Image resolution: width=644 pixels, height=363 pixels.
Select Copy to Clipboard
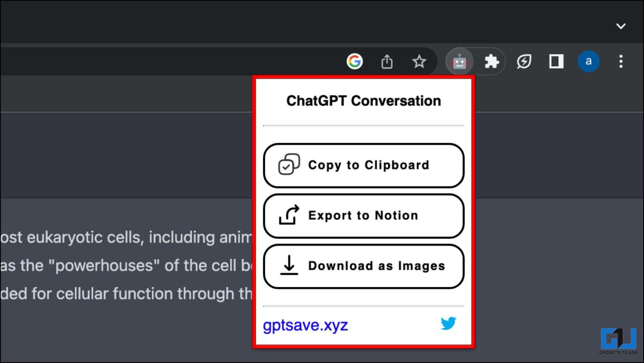364,165
